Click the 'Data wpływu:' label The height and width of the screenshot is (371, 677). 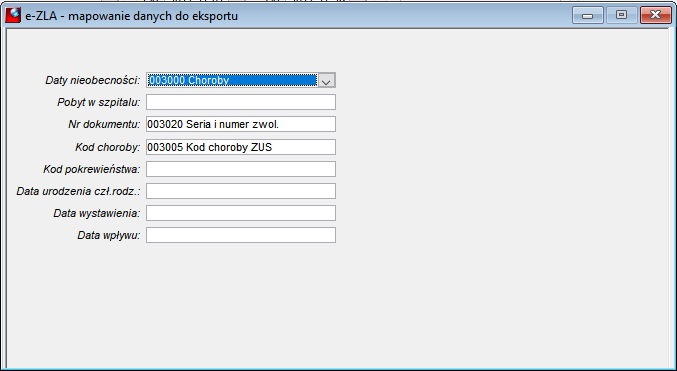pos(109,235)
